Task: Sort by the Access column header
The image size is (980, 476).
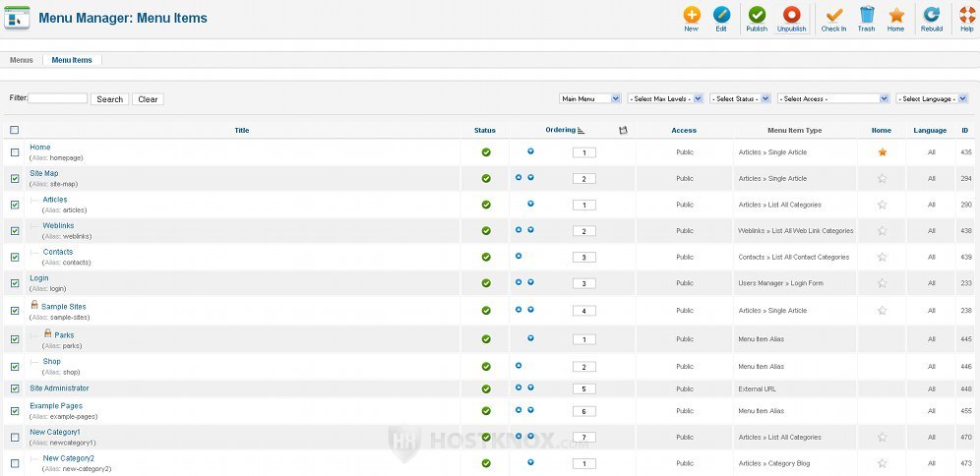Action: pyautogui.click(x=684, y=131)
